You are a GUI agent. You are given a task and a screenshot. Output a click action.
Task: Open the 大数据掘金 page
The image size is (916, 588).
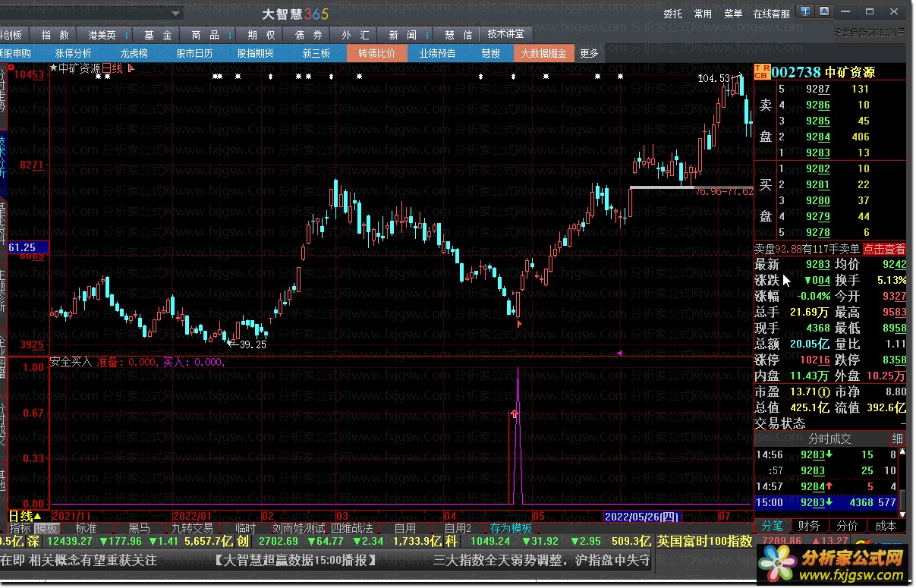544,53
